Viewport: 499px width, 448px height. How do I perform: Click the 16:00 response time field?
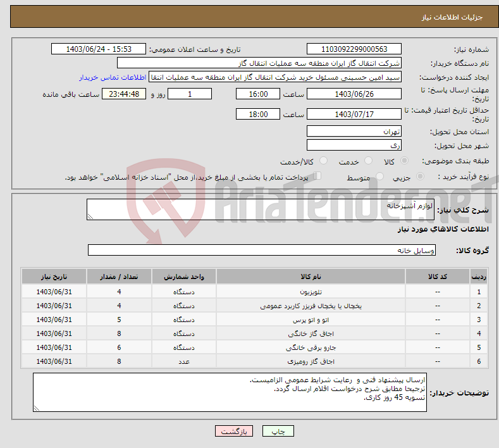[258, 94]
